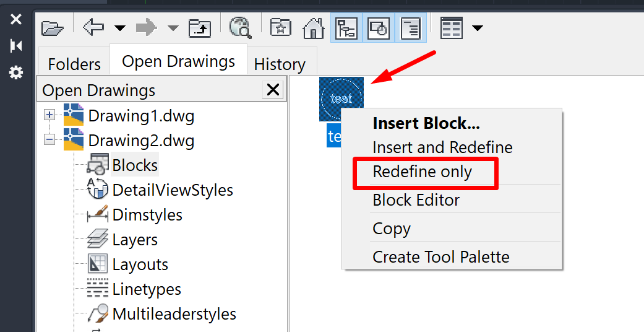Collapse the Drawing2.dwg tree node
644x332 pixels.
(50, 140)
